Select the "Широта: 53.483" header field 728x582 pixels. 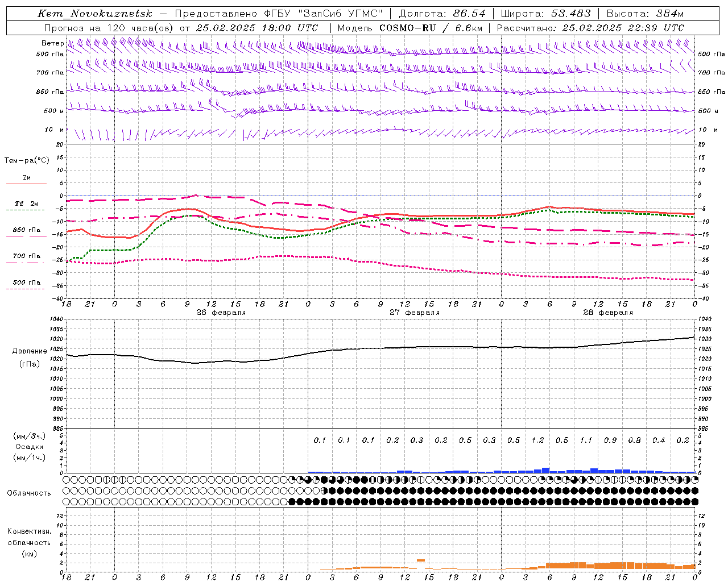(547, 14)
